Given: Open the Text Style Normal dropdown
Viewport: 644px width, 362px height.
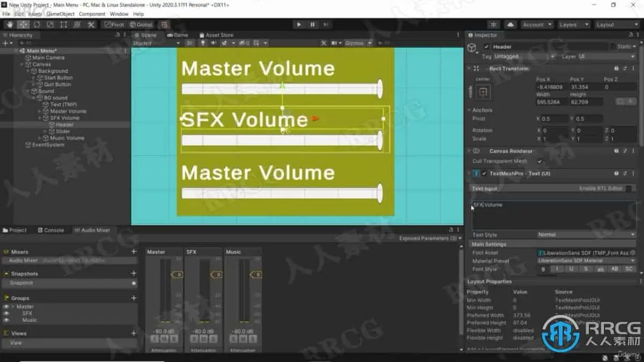Looking at the screenshot, I should click(587, 235).
